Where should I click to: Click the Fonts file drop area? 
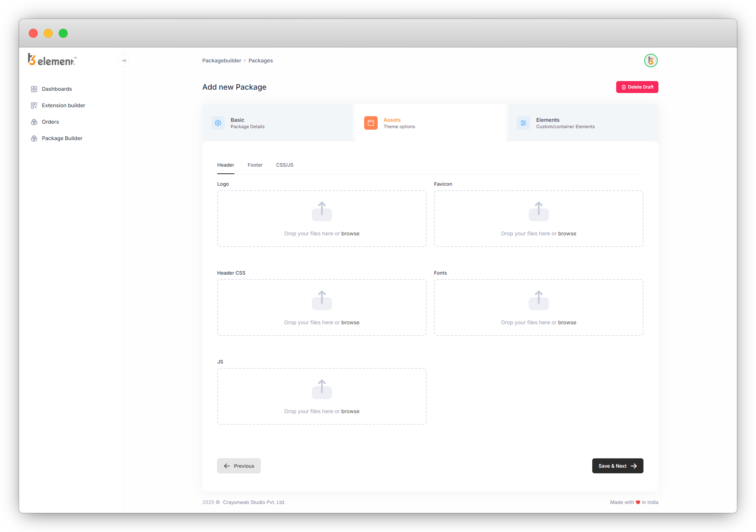point(538,307)
